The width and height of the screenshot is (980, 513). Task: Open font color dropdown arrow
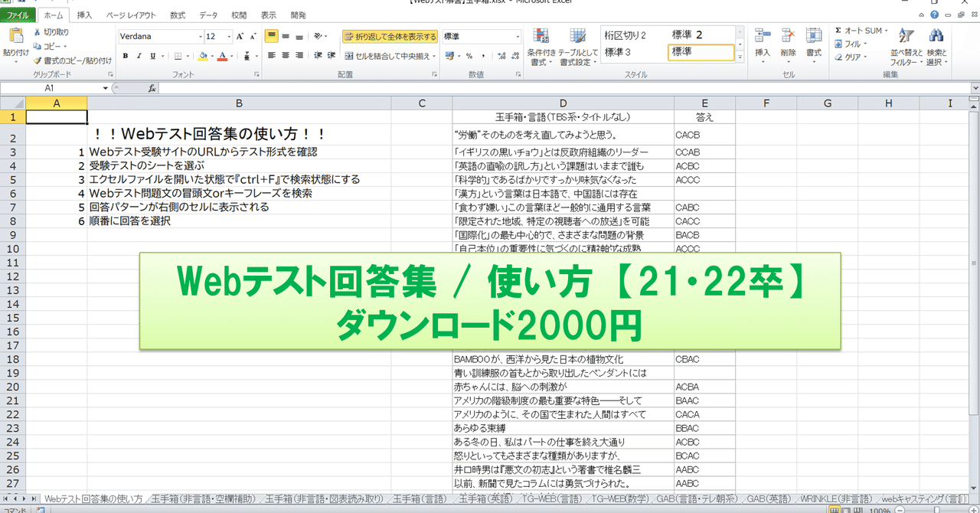[231, 56]
